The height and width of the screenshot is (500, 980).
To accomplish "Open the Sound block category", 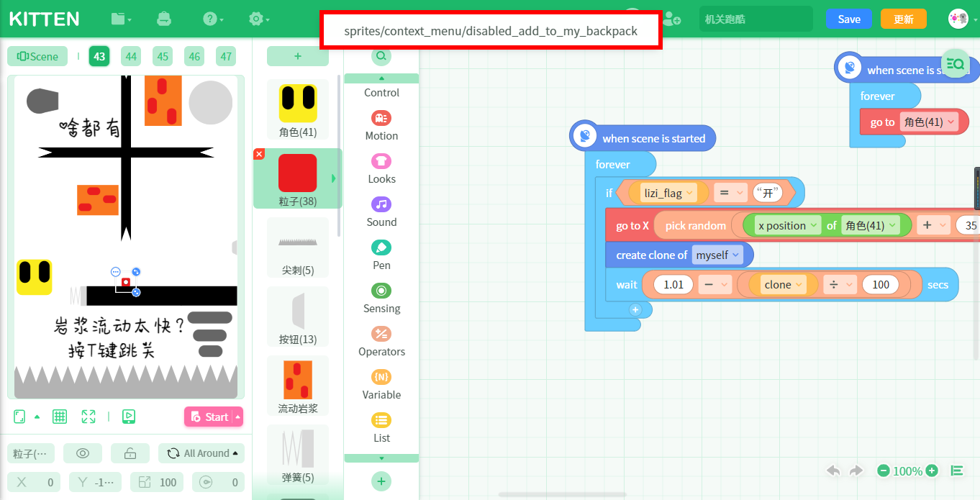I will pyautogui.click(x=381, y=212).
